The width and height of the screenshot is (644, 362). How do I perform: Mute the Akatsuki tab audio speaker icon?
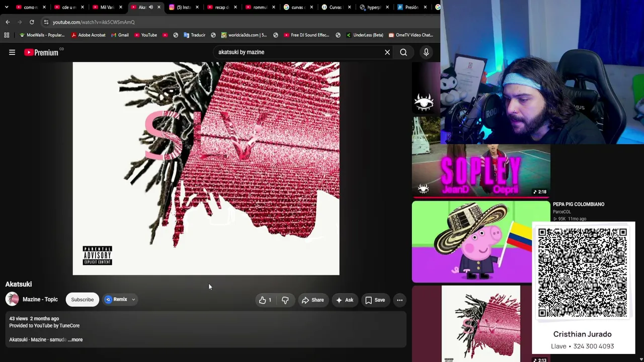click(x=150, y=7)
